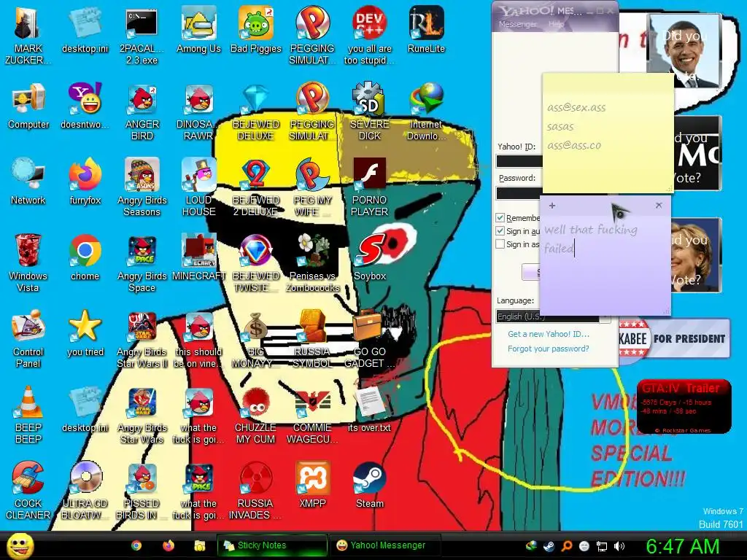The width and height of the screenshot is (747, 560).
Task: Click the 'Forgot your password?' link
Action: coord(549,349)
